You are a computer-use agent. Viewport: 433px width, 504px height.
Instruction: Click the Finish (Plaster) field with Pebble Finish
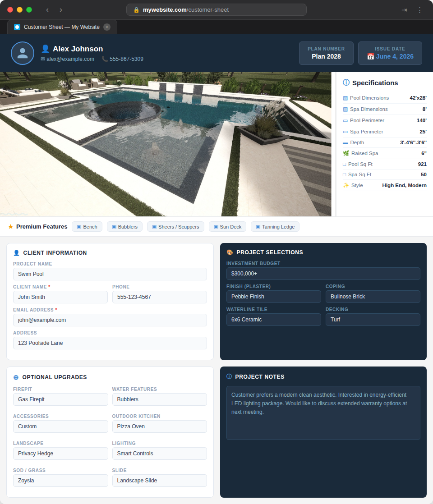[x=274, y=297]
